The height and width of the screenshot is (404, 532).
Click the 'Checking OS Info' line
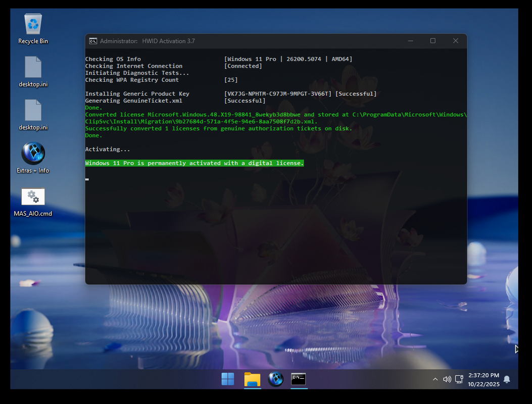coord(113,59)
